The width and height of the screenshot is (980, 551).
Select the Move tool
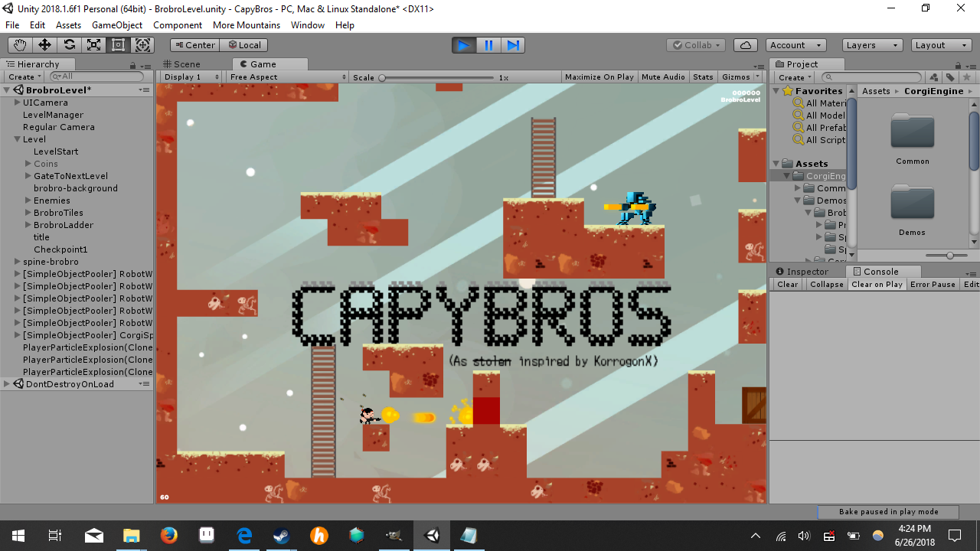point(44,44)
